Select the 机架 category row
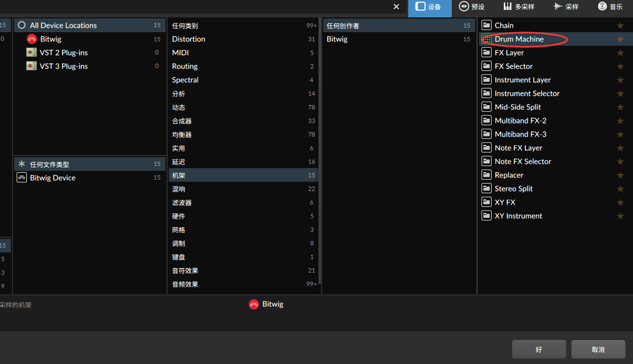 point(243,175)
